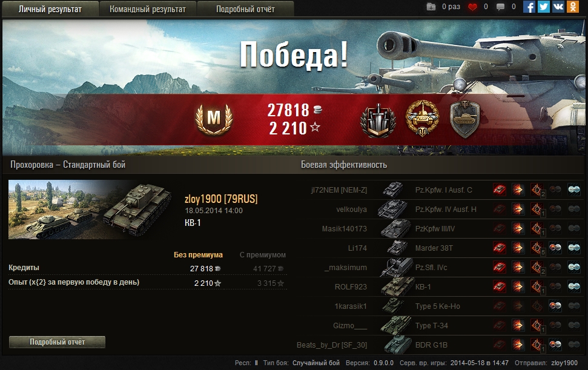Open player zloy1900 [79RUS] profile link
588x370 pixels.
pyautogui.click(x=221, y=199)
